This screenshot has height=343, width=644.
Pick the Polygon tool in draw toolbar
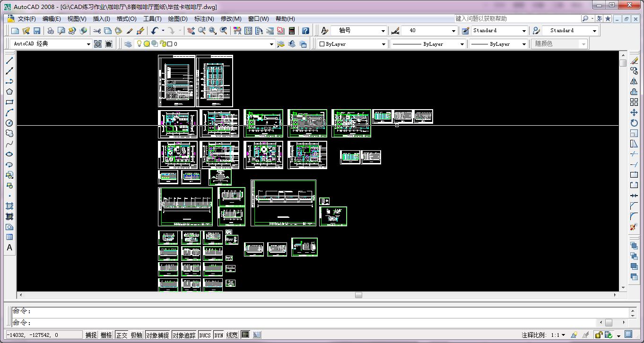pos(9,92)
